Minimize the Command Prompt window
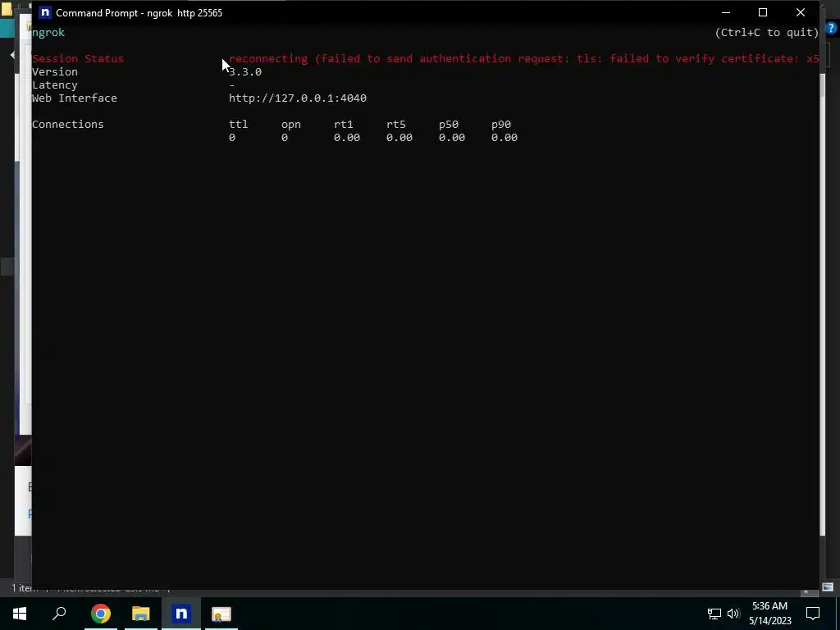This screenshot has height=630, width=840. pyautogui.click(x=726, y=12)
